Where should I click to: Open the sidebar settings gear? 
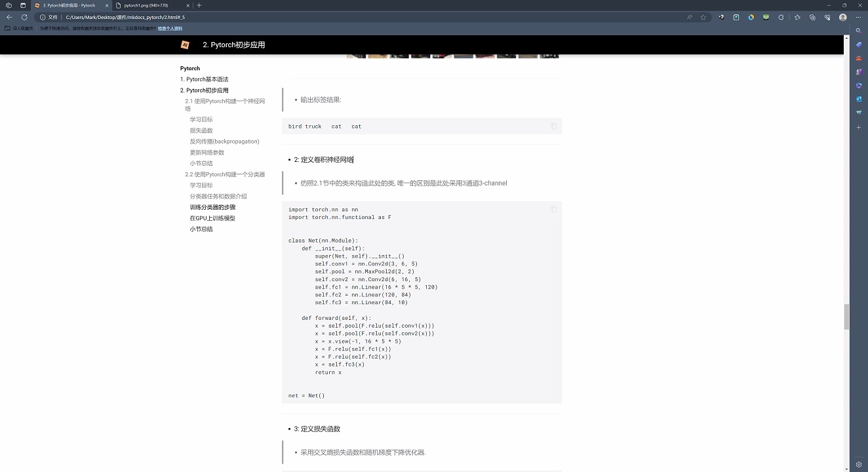click(859, 463)
